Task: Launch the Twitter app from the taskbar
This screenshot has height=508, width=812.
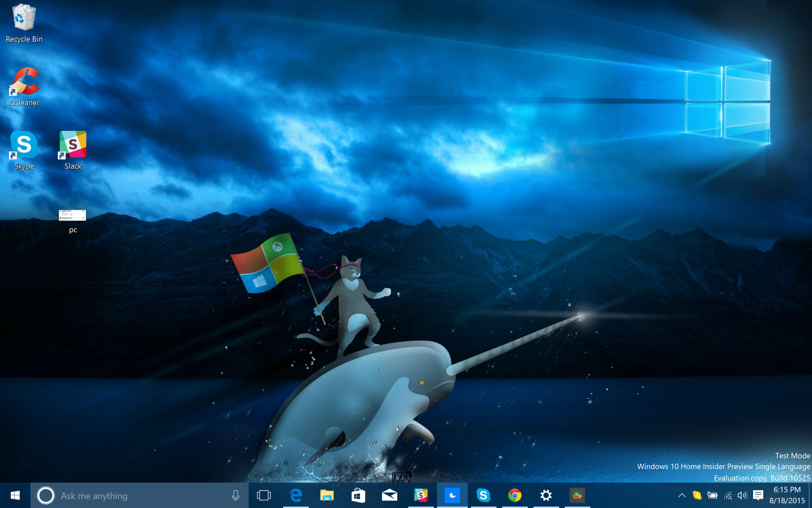Action: 452,495
